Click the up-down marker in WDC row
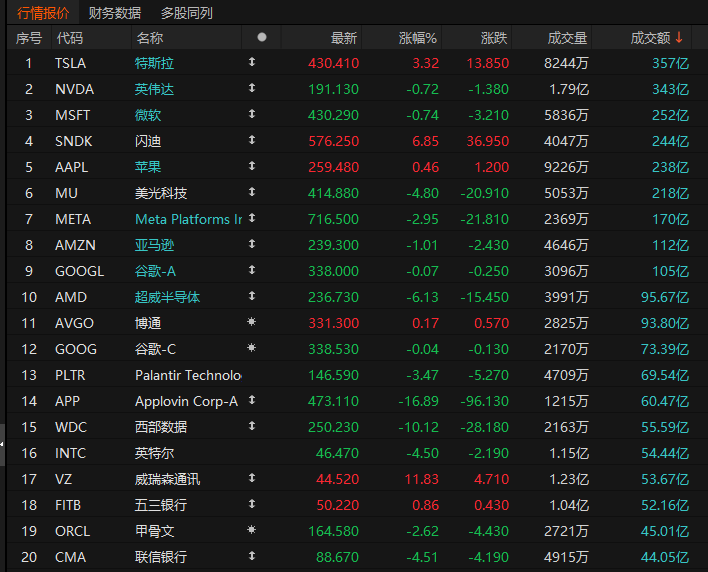The width and height of the screenshot is (708, 572). coord(252,426)
